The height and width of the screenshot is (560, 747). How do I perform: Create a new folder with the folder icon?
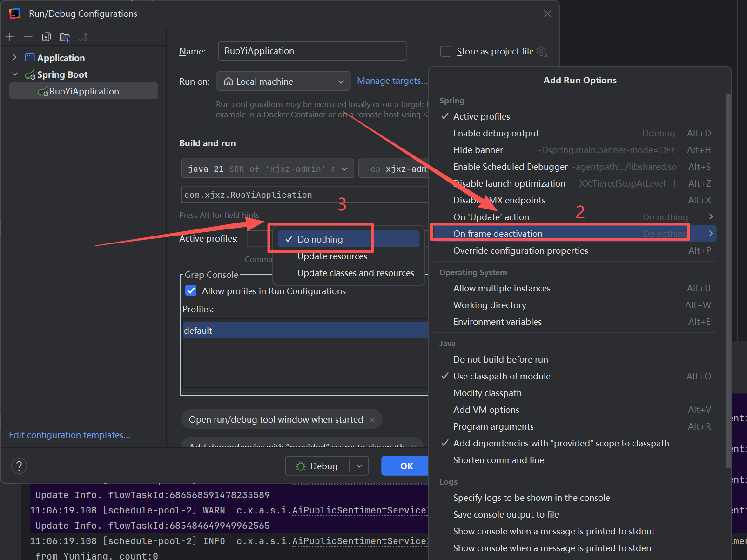point(65,37)
